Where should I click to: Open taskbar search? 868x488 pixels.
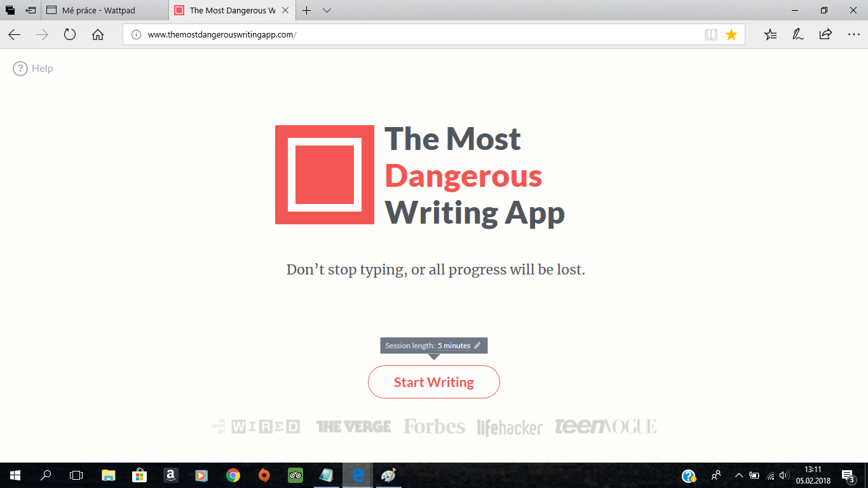pyautogui.click(x=46, y=475)
